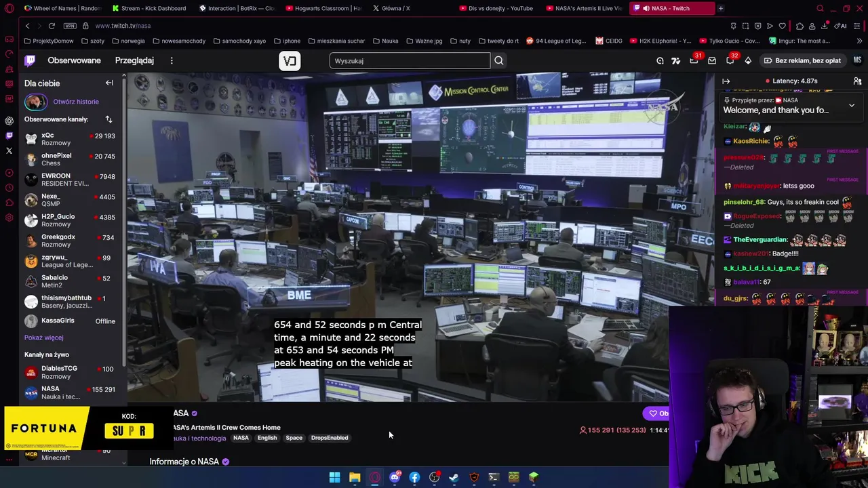Image resolution: width=868 pixels, height=488 pixels.
Task: Open File Explorer from the taskbar
Action: [x=355, y=477]
